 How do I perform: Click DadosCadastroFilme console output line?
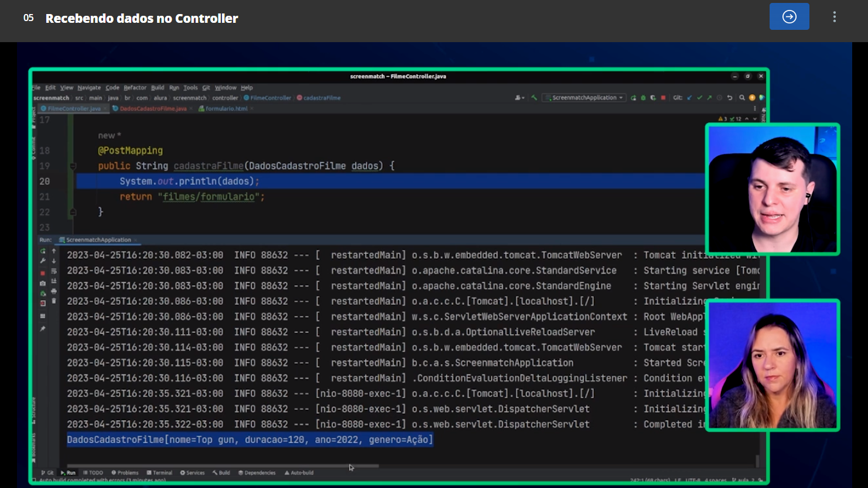(x=250, y=439)
